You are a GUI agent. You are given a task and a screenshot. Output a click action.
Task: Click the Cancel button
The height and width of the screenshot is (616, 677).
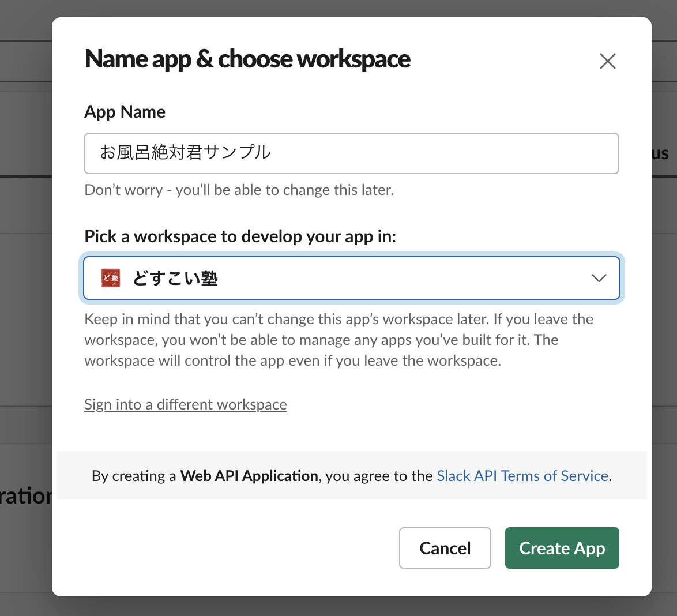tap(445, 548)
